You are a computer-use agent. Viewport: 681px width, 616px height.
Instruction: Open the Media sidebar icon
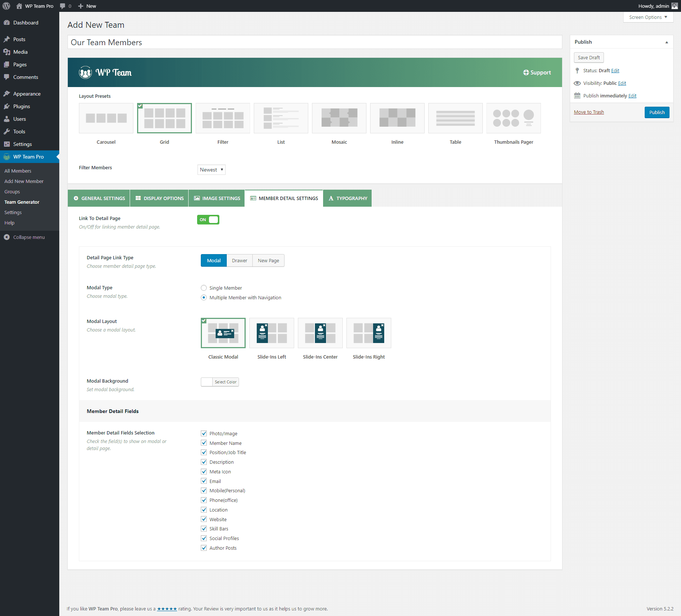(7, 52)
